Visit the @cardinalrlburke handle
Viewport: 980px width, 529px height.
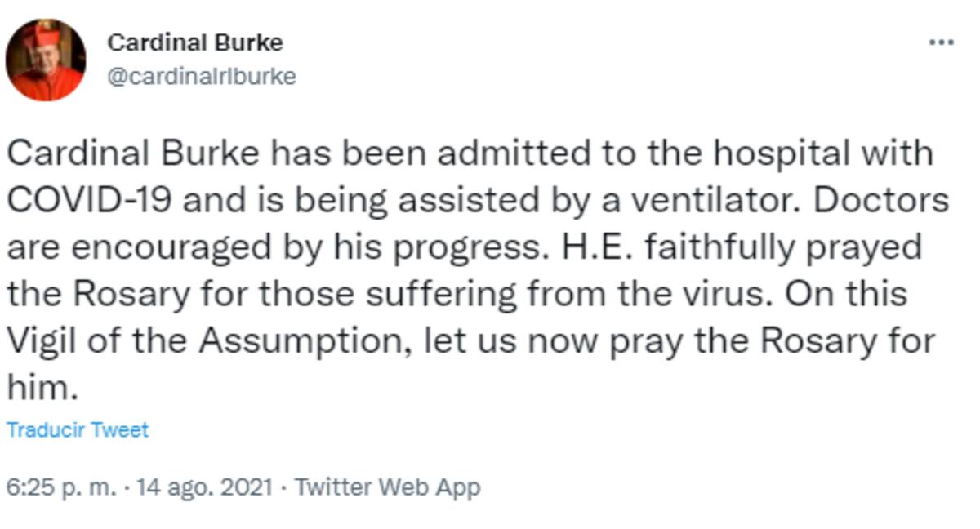click(202, 77)
